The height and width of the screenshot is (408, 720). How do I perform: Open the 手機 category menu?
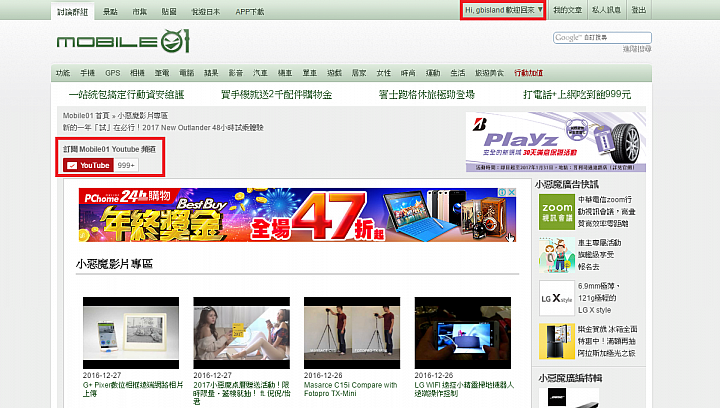coord(87,73)
